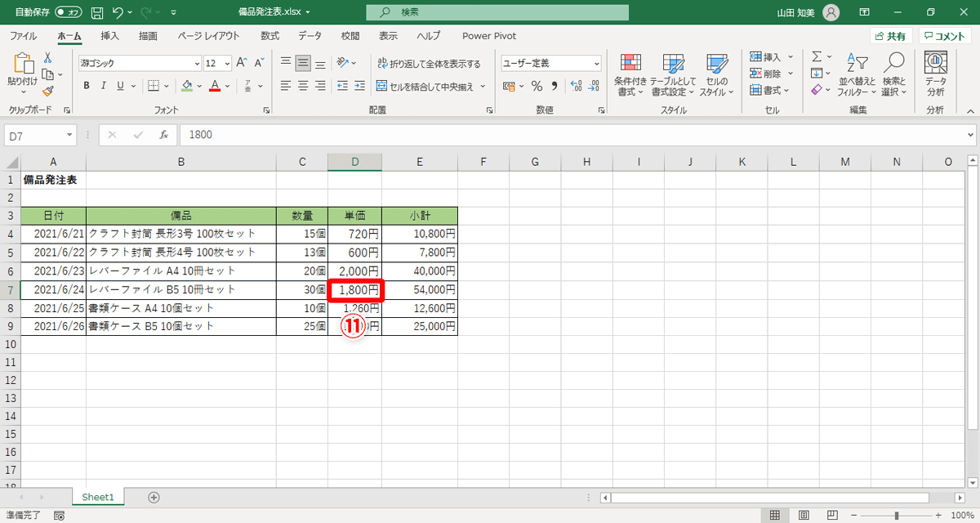Click the percent style icon
This screenshot has width=980, height=523.
(537, 85)
